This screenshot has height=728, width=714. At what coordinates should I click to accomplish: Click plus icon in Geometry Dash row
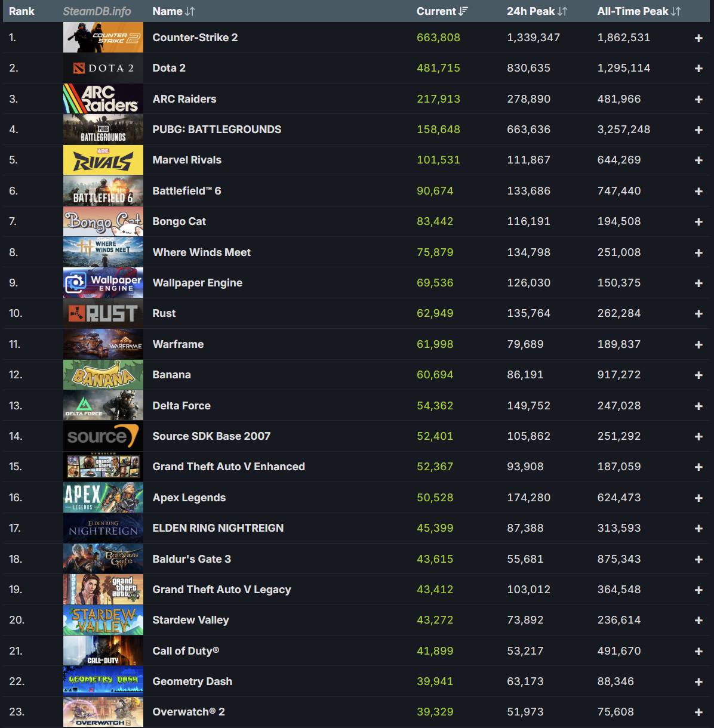click(698, 682)
